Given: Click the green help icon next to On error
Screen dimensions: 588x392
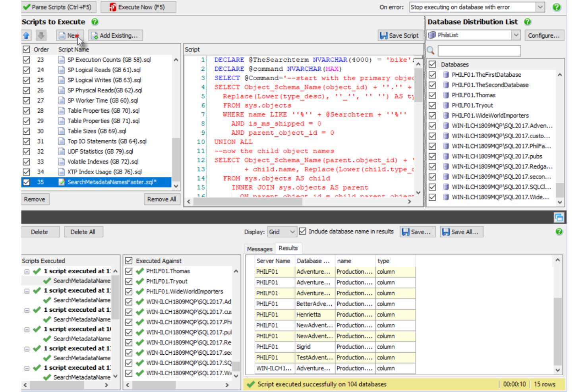Looking at the screenshot, I should tap(556, 7).
